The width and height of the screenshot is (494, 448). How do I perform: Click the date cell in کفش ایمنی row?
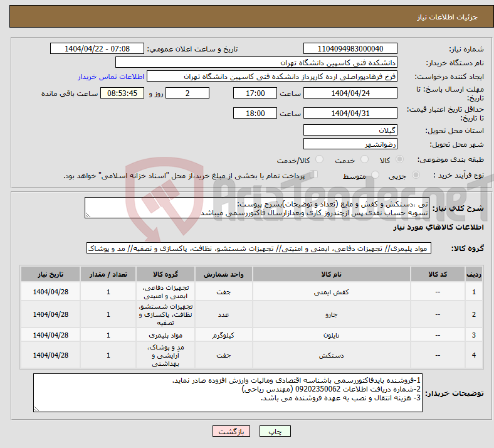50,292
